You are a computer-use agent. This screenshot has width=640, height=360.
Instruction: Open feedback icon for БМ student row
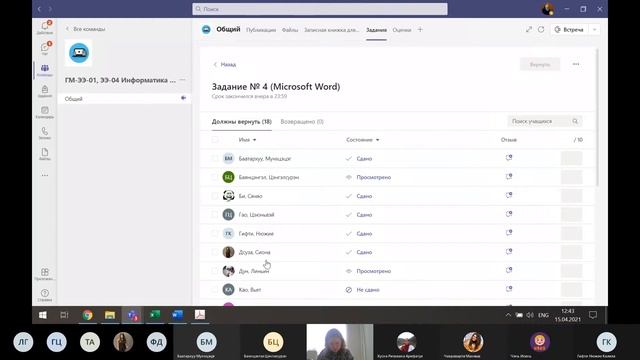click(509, 158)
